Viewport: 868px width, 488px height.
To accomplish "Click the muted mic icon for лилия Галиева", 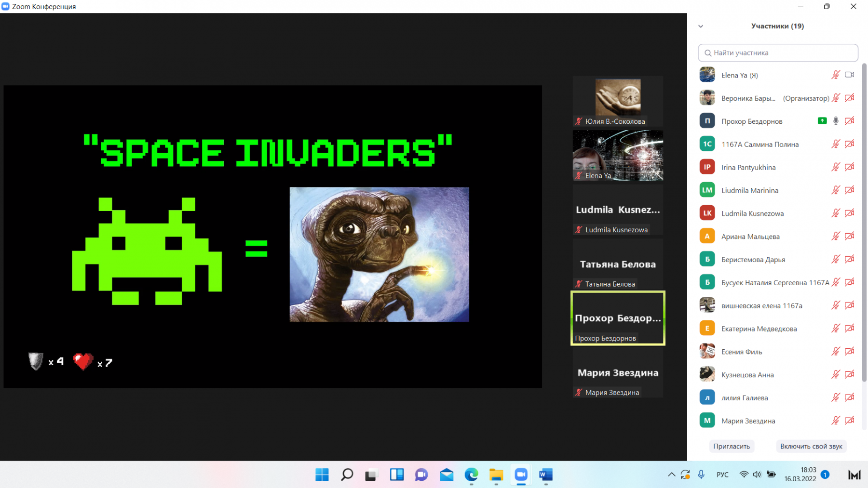I will click(x=836, y=397).
